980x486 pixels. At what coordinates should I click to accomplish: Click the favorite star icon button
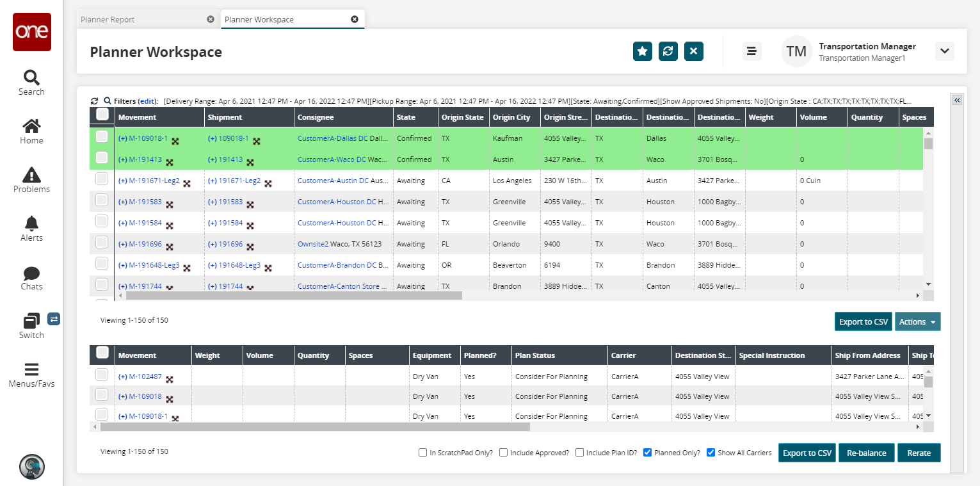pyautogui.click(x=643, y=51)
